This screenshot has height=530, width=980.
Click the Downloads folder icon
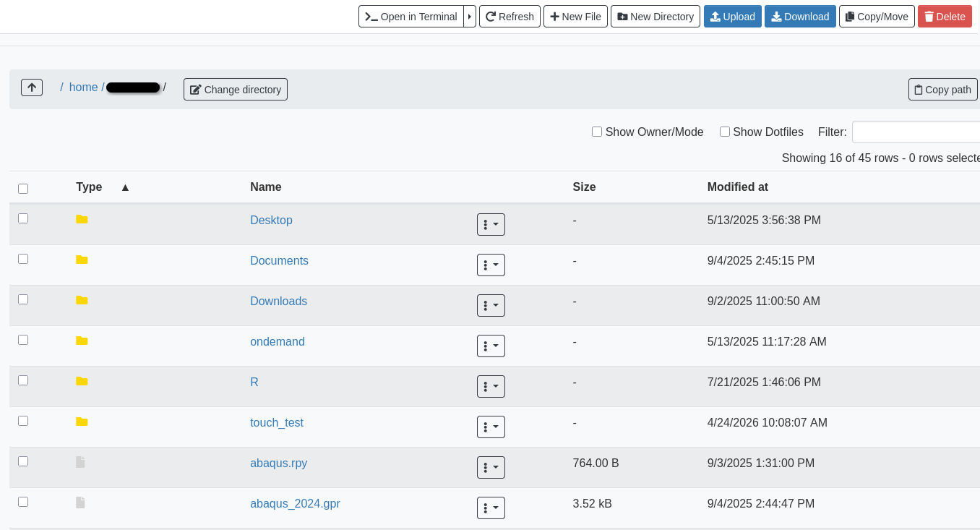coord(82,300)
